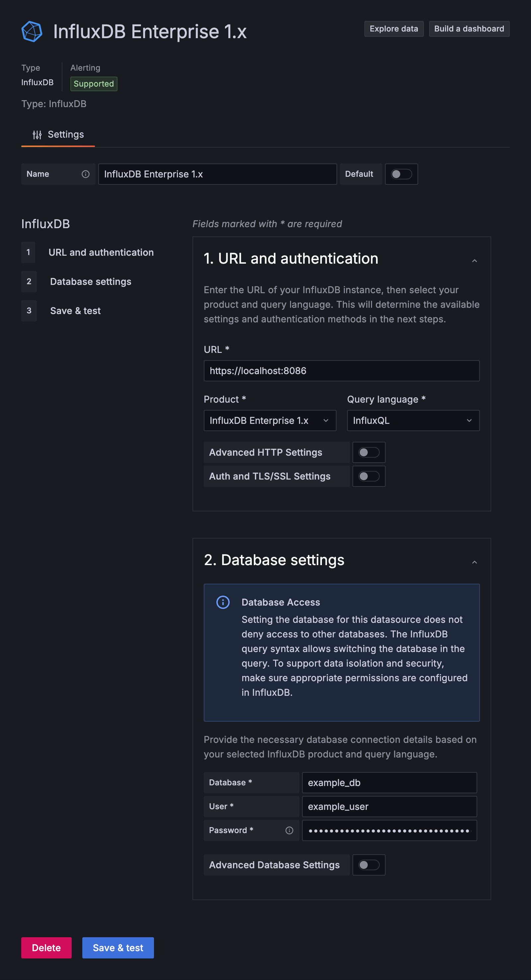The image size is (531, 980).
Task: Select the Database settings step in sidebar
Action: tap(90, 282)
